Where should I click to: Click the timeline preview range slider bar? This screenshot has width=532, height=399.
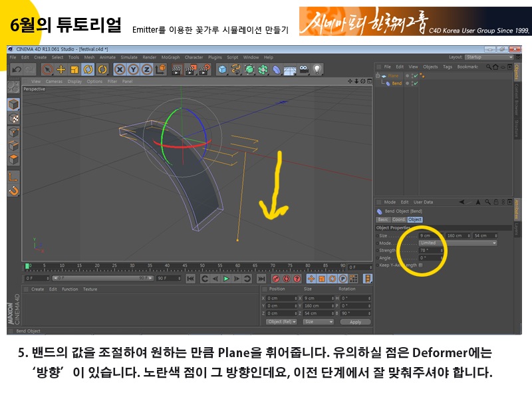pos(103,278)
